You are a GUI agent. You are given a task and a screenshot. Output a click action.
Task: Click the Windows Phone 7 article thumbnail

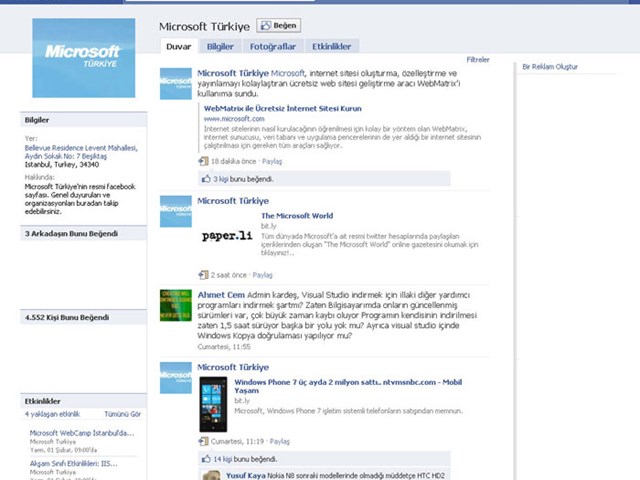pos(212,405)
